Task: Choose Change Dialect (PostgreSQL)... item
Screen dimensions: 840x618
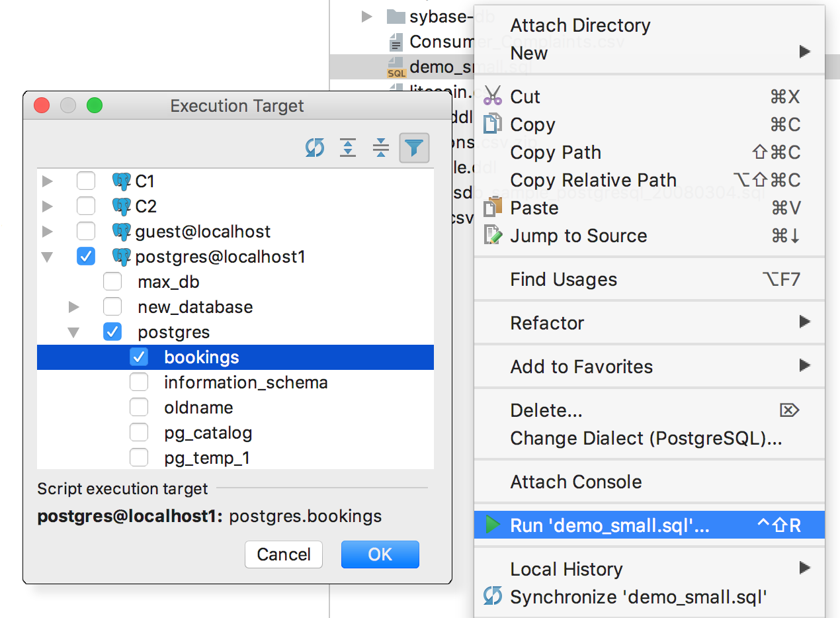Action: [650, 438]
